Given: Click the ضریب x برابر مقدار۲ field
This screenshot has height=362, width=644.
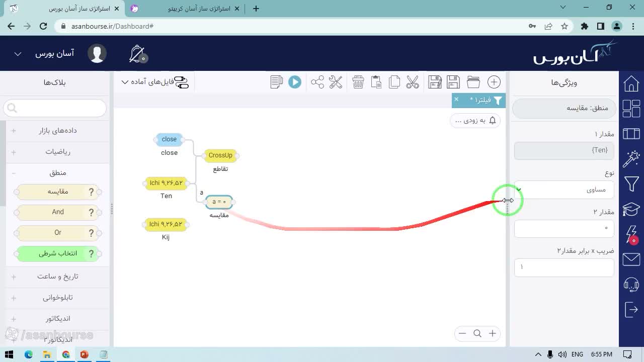Looking at the screenshot, I should click(x=564, y=267).
